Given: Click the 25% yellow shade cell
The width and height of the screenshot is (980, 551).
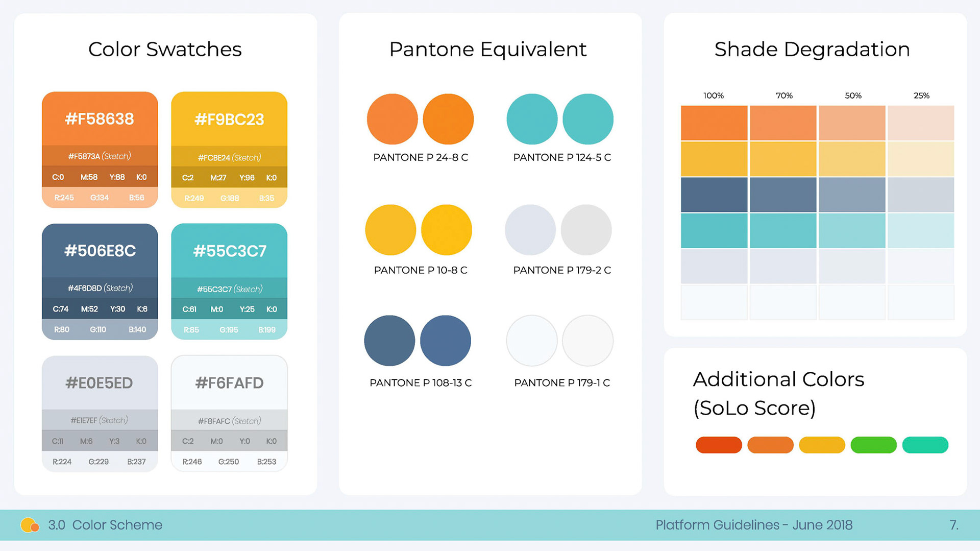Looking at the screenshot, I should coord(921,159).
